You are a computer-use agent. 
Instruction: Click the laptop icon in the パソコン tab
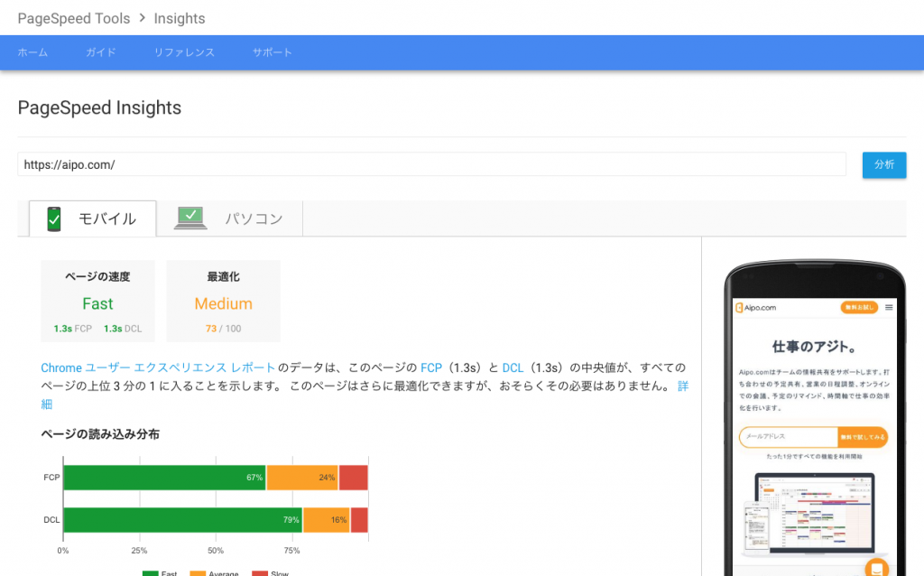[x=190, y=218]
